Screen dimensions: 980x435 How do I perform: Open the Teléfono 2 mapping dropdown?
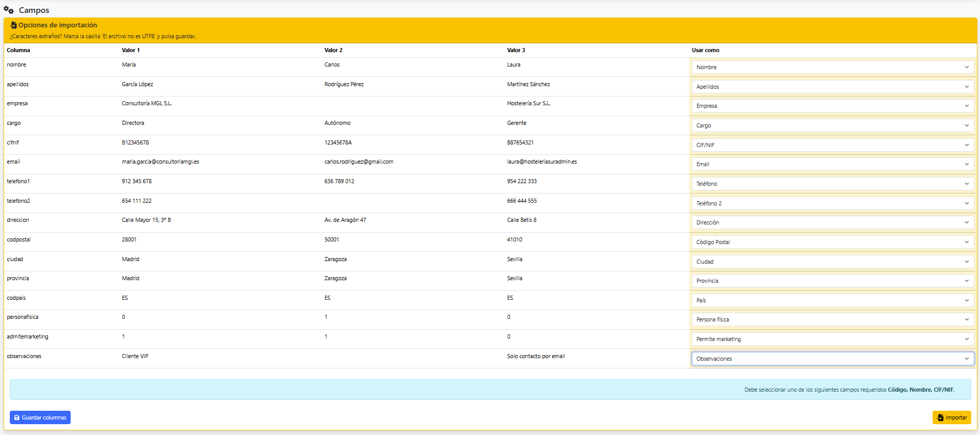[833, 203]
